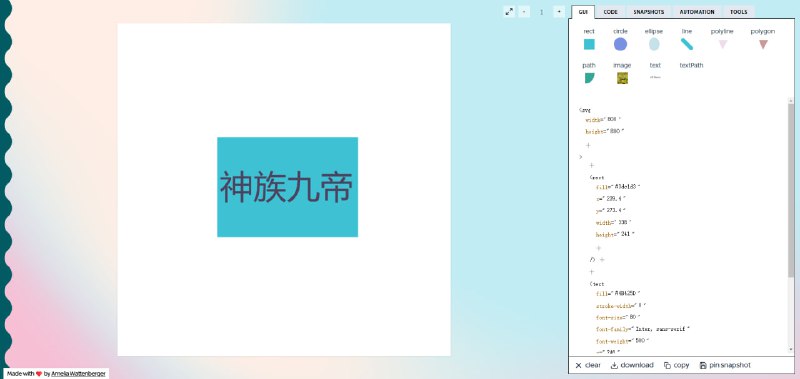
Task: Edit the font-family value Inter, sans-serif
Action: (x=662, y=330)
